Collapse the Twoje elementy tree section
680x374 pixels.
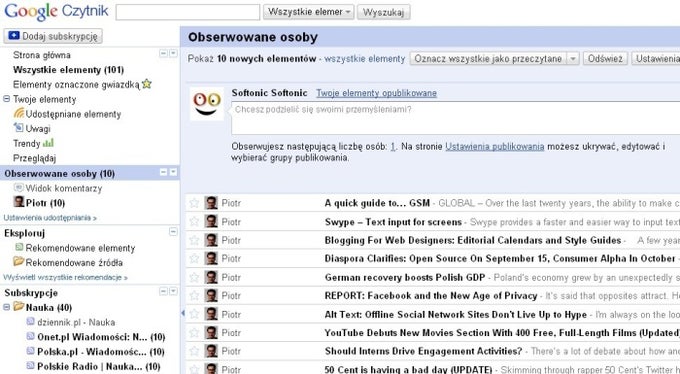(7, 99)
